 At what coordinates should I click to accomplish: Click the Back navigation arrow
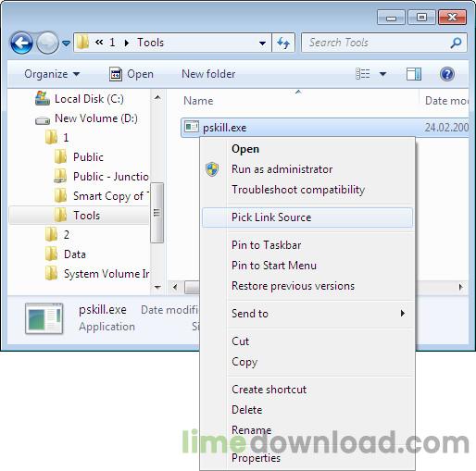[21, 43]
